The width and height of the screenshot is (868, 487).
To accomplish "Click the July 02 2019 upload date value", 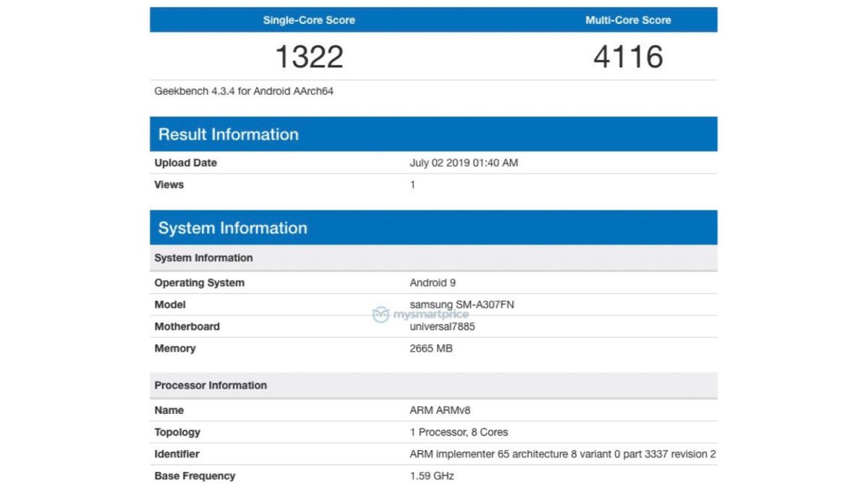I will coord(464,163).
